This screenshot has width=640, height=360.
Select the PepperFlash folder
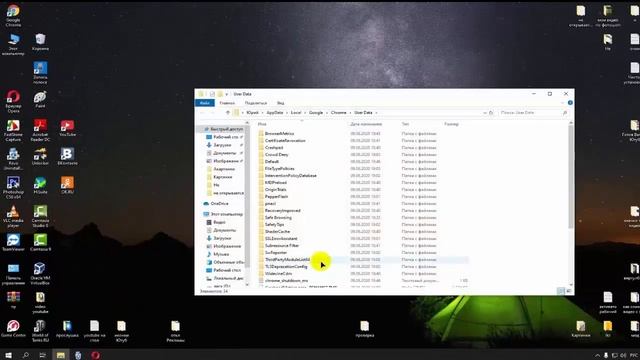276,197
